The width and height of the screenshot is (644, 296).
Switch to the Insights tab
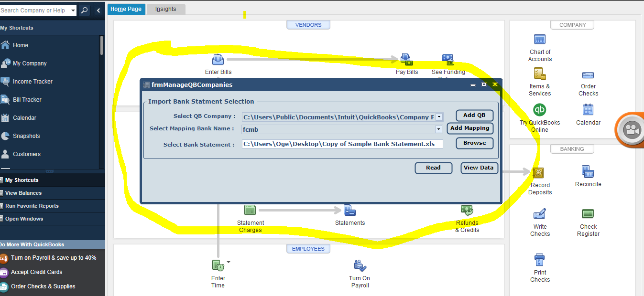[x=165, y=9]
